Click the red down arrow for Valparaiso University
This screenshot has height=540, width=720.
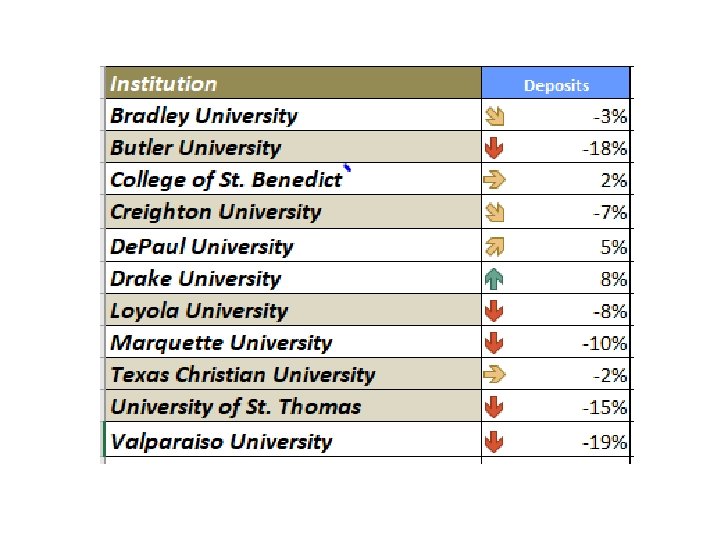click(494, 441)
